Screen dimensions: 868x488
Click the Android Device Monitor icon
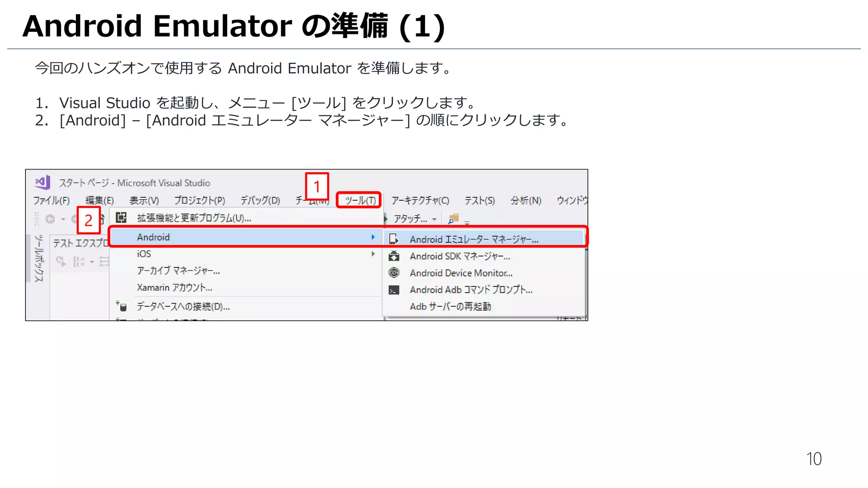(394, 273)
